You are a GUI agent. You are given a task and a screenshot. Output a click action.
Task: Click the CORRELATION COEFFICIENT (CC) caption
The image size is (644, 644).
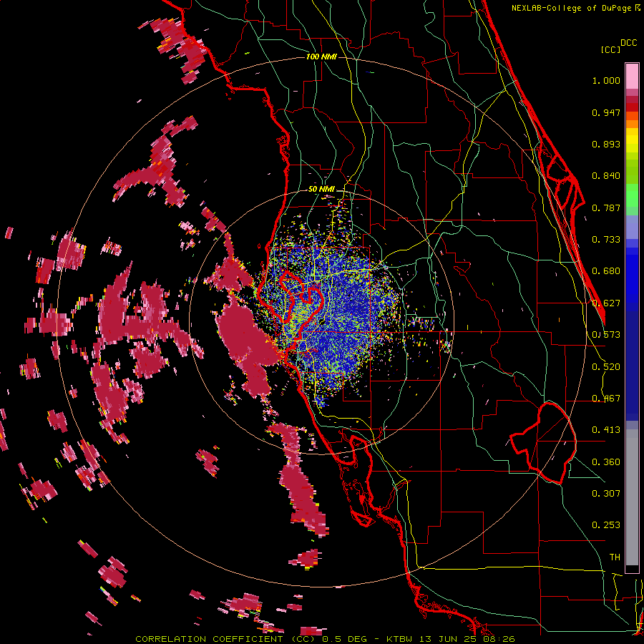pyautogui.click(x=226, y=639)
